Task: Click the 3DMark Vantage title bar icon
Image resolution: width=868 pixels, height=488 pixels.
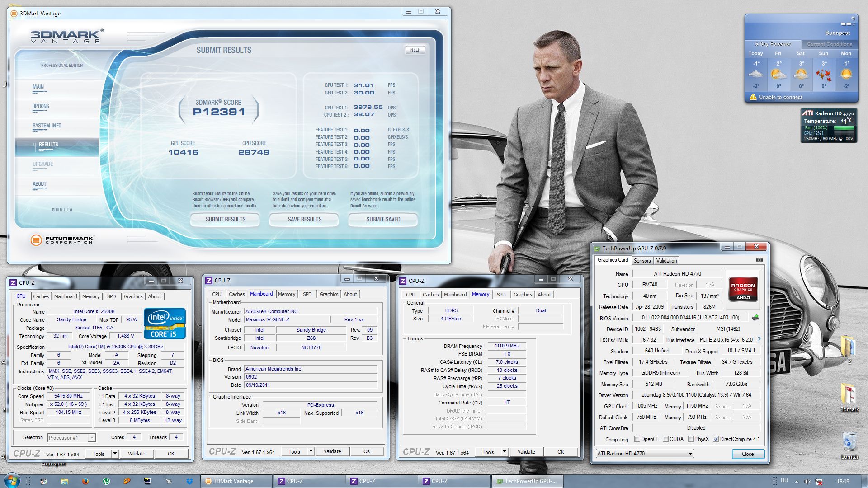Action: point(14,13)
